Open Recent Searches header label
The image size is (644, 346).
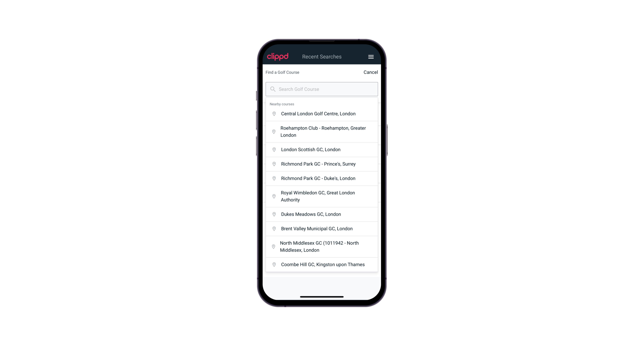tap(322, 56)
